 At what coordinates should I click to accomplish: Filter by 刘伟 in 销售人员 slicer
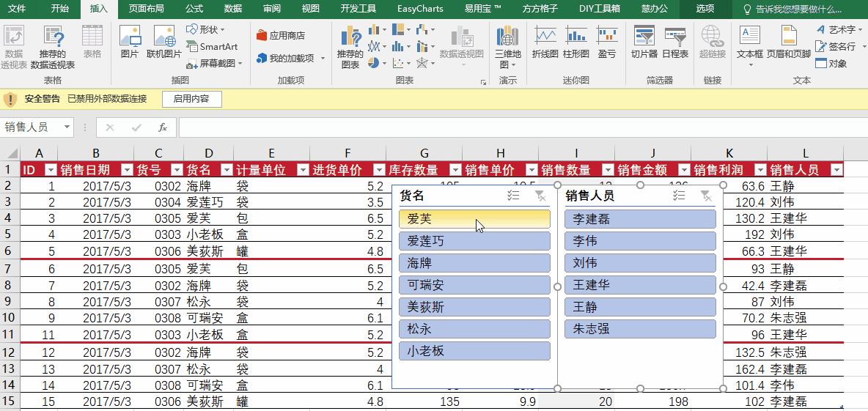pos(641,263)
